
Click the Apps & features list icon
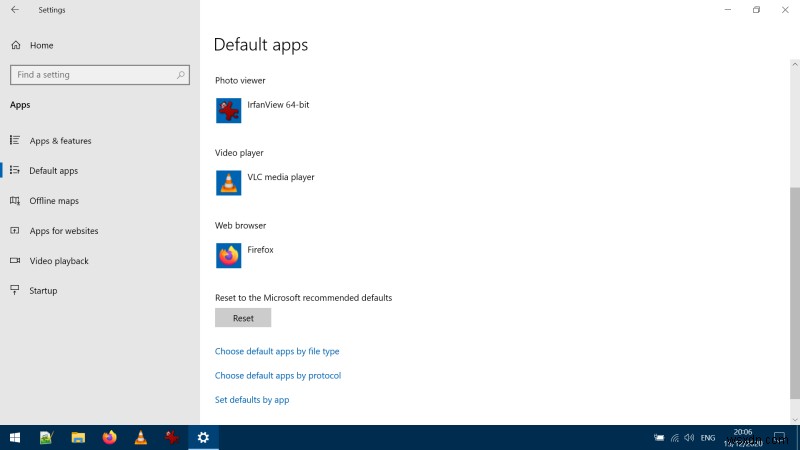[15, 140]
